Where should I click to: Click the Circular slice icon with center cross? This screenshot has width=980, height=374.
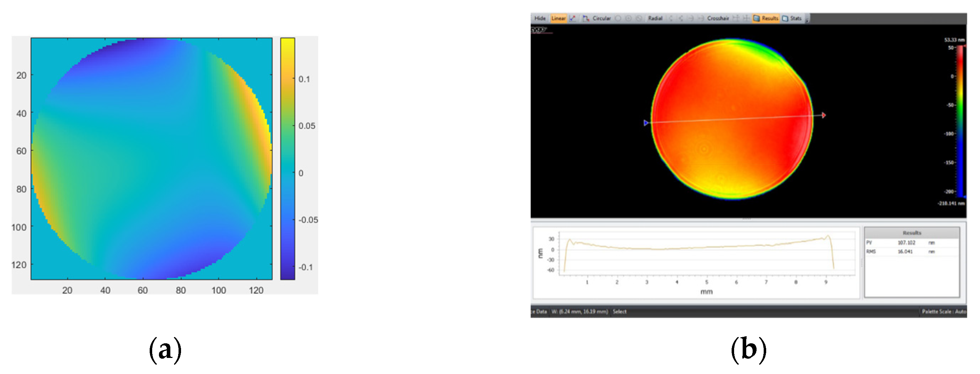(x=629, y=18)
